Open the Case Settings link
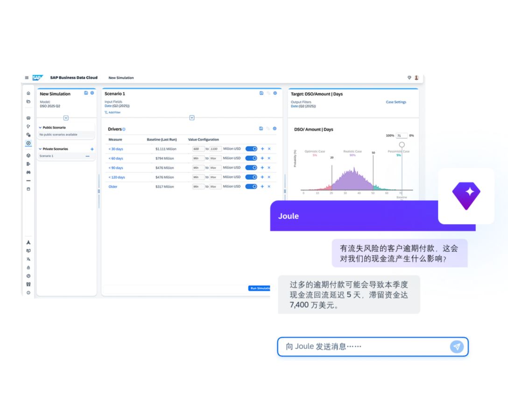The height and width of the screenshot is (420, 508). pyautogui.click(x=396, y=102)
